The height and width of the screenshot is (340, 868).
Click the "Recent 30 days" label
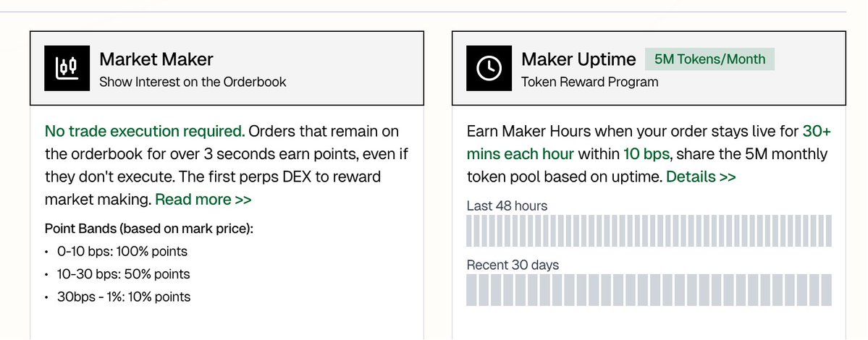click(513, 265)
